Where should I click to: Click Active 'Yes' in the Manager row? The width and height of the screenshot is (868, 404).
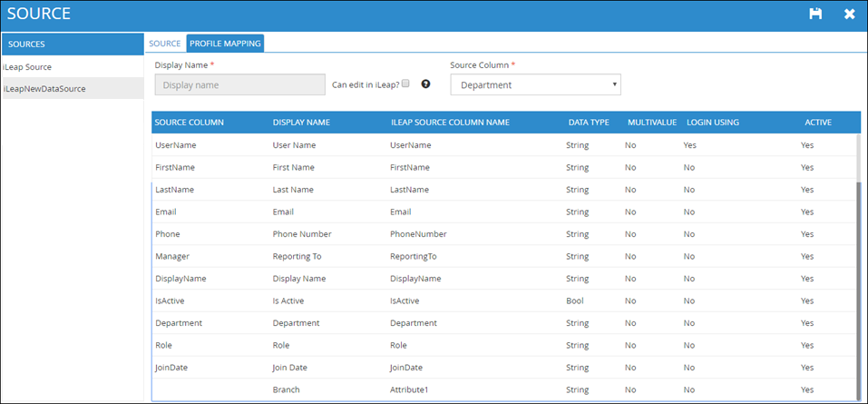[x=807, y=256]
